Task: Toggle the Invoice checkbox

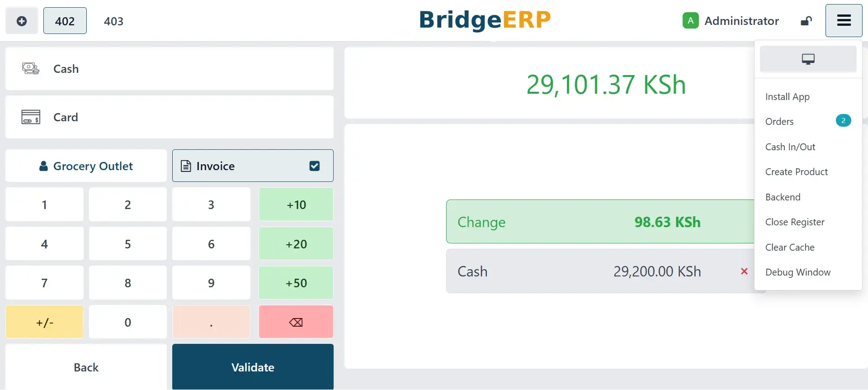Action: coord(315,166)
